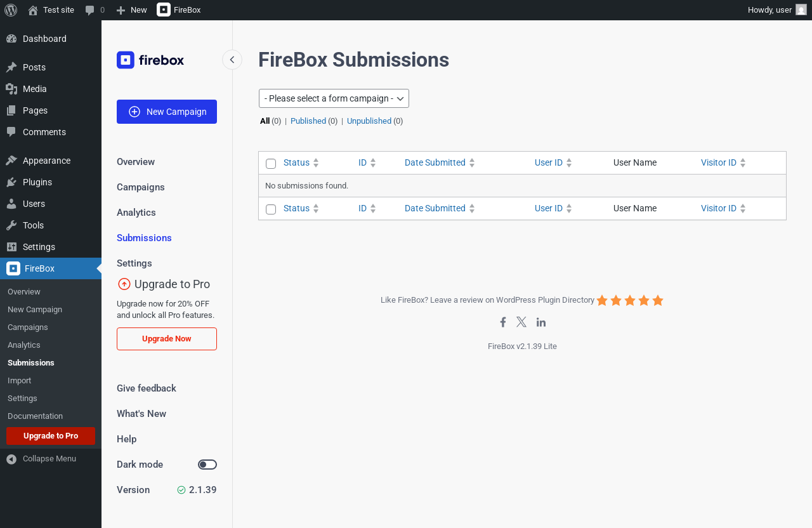Open Overview in FireBox plugin sidebar
The height and width of the screenshot is (528, 812).
[x=136, y=162]
